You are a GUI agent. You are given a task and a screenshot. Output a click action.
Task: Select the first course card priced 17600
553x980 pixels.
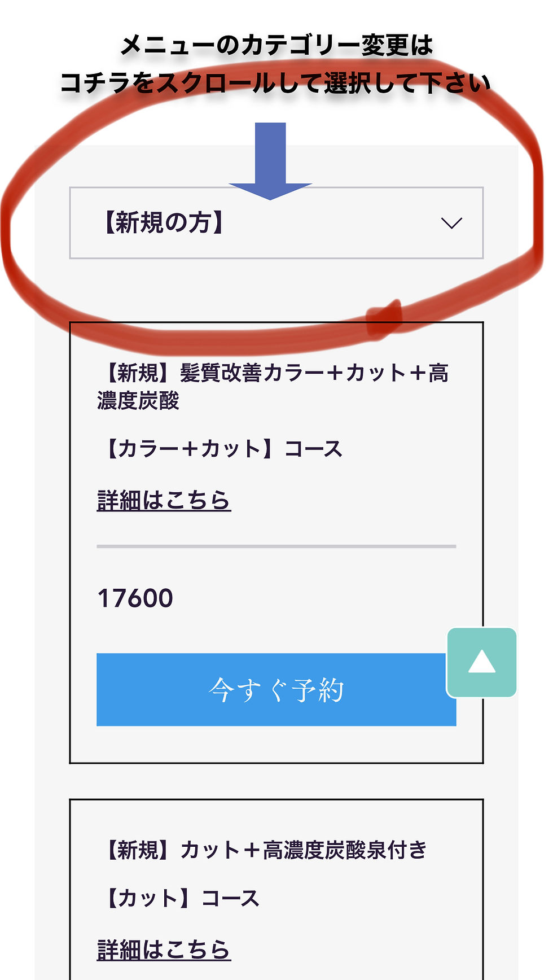[x=276, y=542]
